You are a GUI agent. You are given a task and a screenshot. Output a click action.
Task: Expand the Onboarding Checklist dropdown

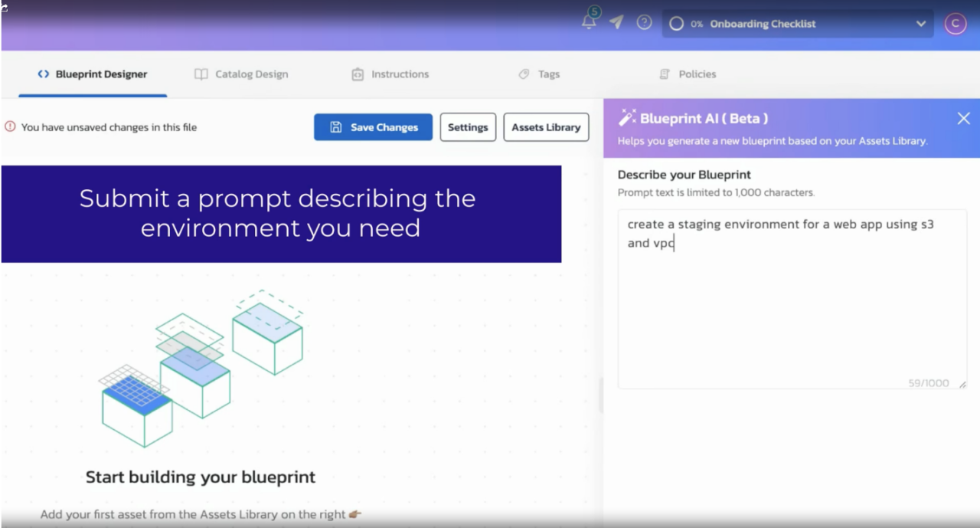[x=920, y=24]
